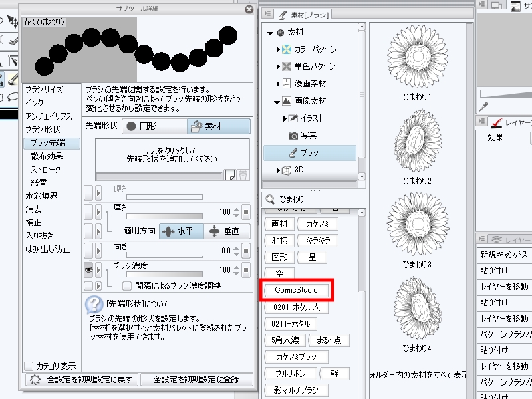Expand the ブラシ濃度 setting row arrow
The height and width of the screenshot is (399, 532).
click(x=98, y=270)
